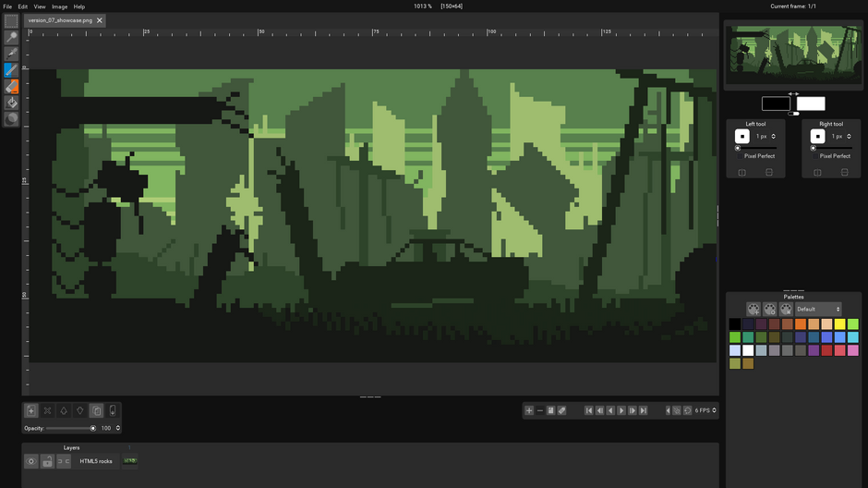
Task: Close the version_07_showcase.png tab
Action: 100,20
